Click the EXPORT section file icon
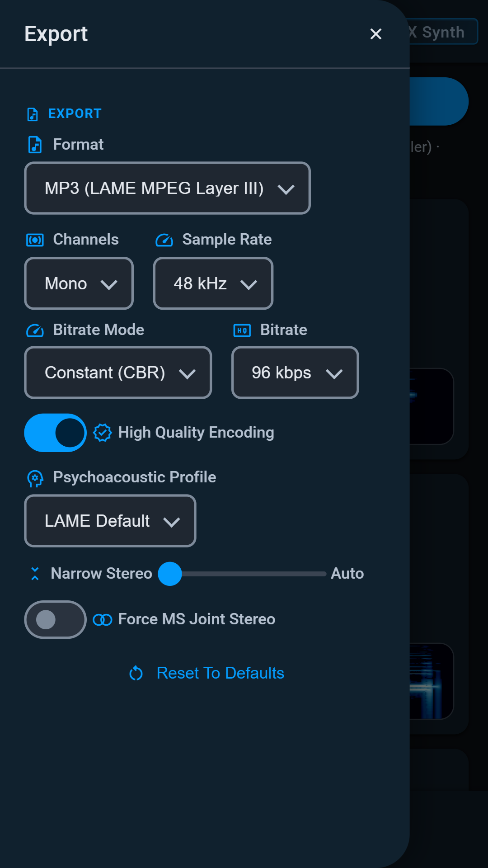The height and width of the screenshot is (868, 488). 33,114
